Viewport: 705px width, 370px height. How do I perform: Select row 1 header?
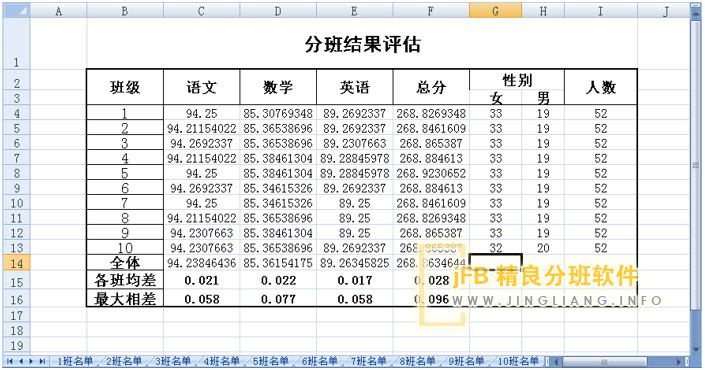(17, 44)
